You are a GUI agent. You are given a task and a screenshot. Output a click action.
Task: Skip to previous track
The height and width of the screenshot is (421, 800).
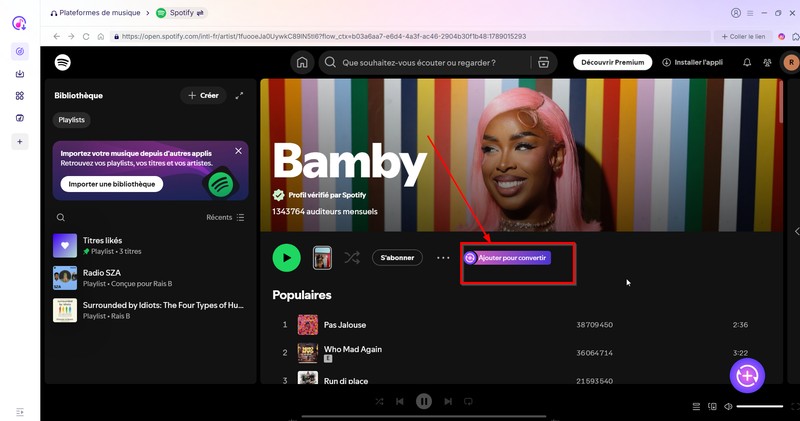tap(399, 402)
